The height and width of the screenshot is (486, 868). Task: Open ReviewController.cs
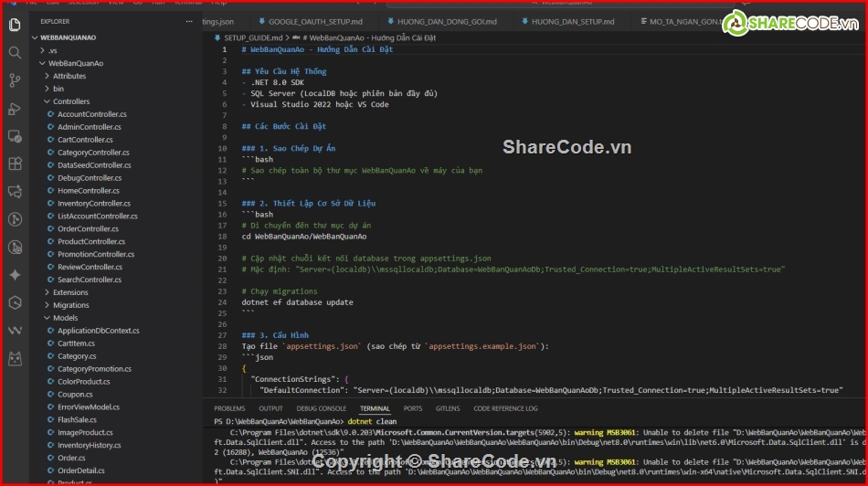click(90, 267)
